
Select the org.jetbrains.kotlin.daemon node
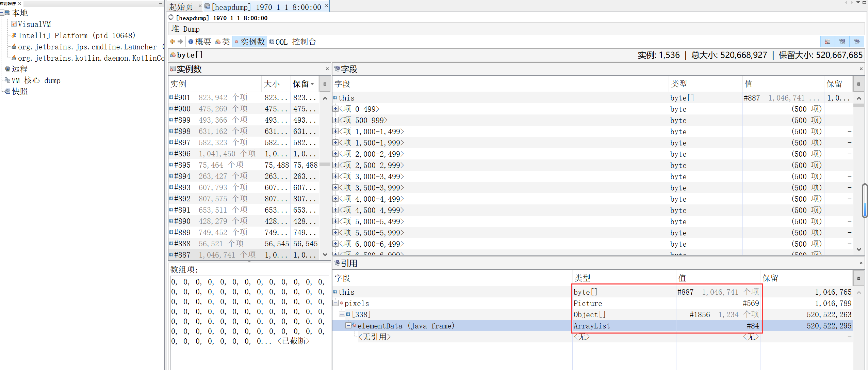point(88,58)
